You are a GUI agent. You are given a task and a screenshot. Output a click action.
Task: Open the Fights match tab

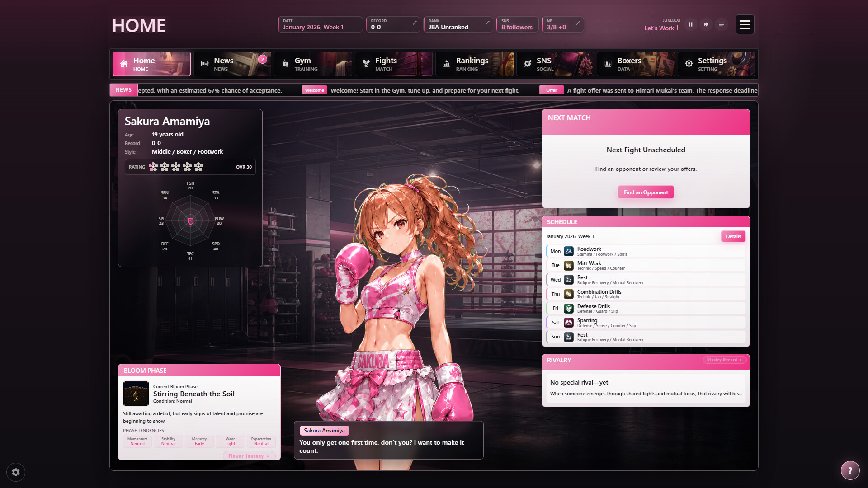pyautogui.click(x=394, y=64)
